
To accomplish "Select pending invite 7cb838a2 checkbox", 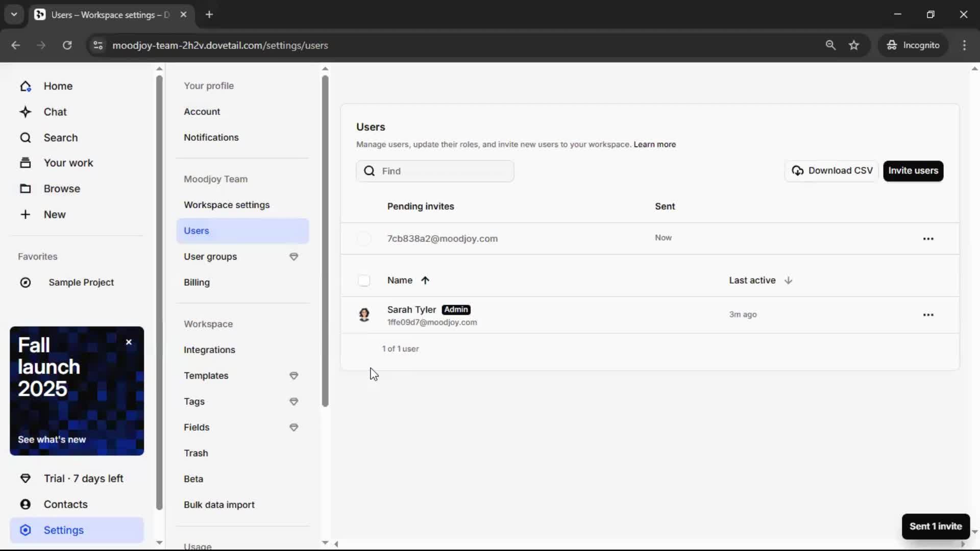I will pyautogui.click(x=364, y=239).
